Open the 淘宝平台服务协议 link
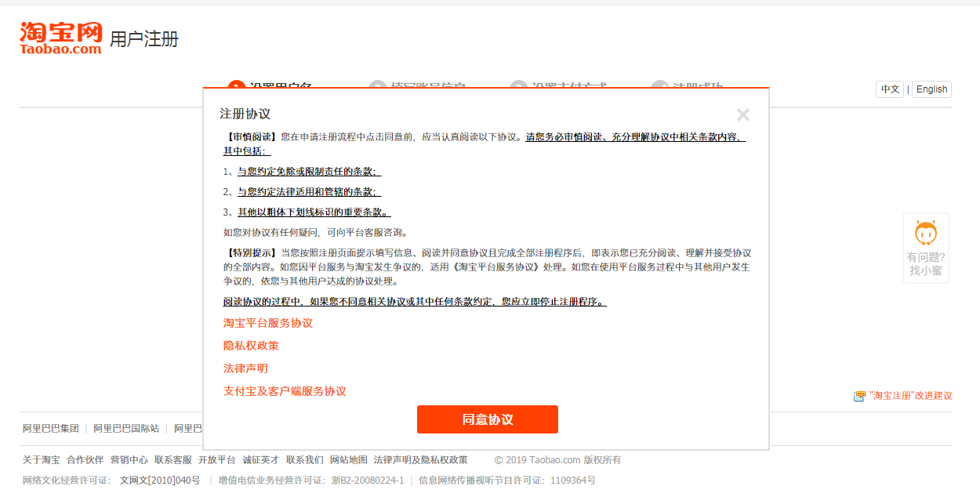The height and width of the screenshot is (497, 980). pos(268,323)
